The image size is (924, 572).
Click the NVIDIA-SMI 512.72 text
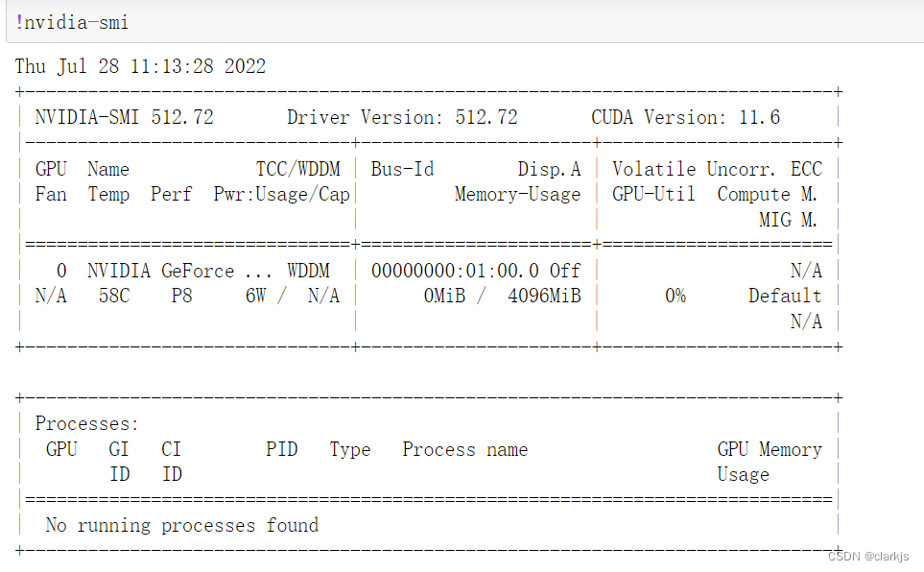pos(124,117)
